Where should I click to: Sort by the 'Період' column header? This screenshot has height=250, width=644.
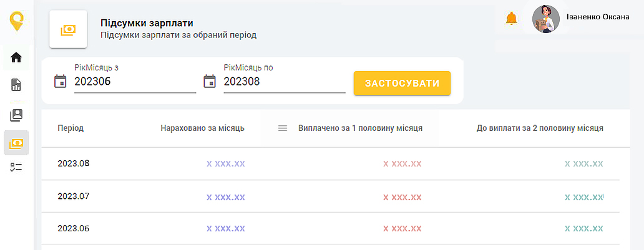click(x=71, y=128)
